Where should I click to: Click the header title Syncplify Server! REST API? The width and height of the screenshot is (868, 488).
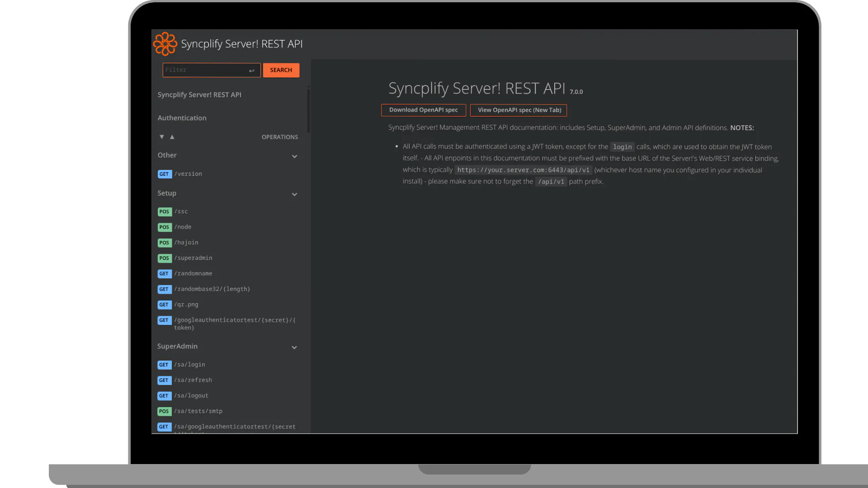(x=242, y=44)
